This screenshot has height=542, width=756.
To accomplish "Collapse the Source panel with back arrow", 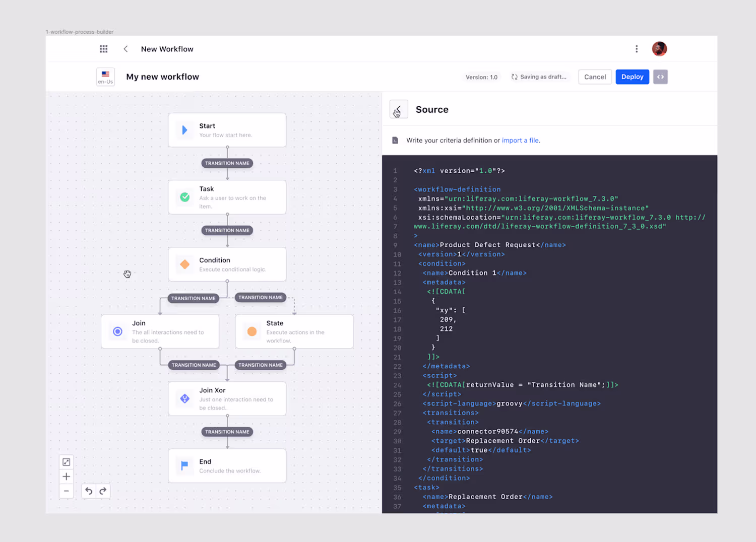I will click(398, 109).
